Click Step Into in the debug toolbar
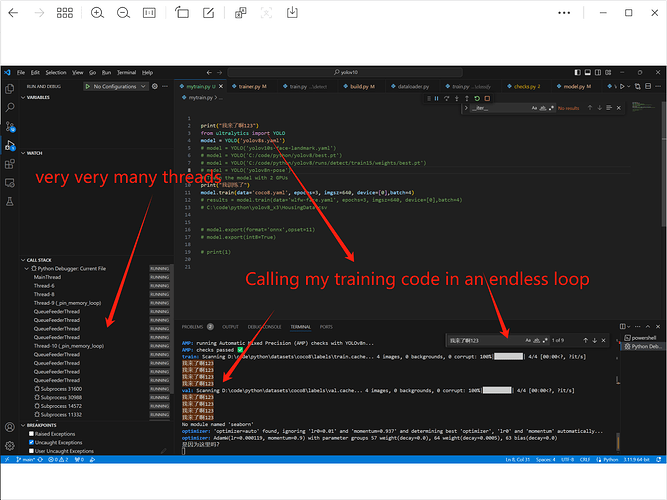Image resolution: width=667 pixels, height=500 pixels. click(456, 98)
